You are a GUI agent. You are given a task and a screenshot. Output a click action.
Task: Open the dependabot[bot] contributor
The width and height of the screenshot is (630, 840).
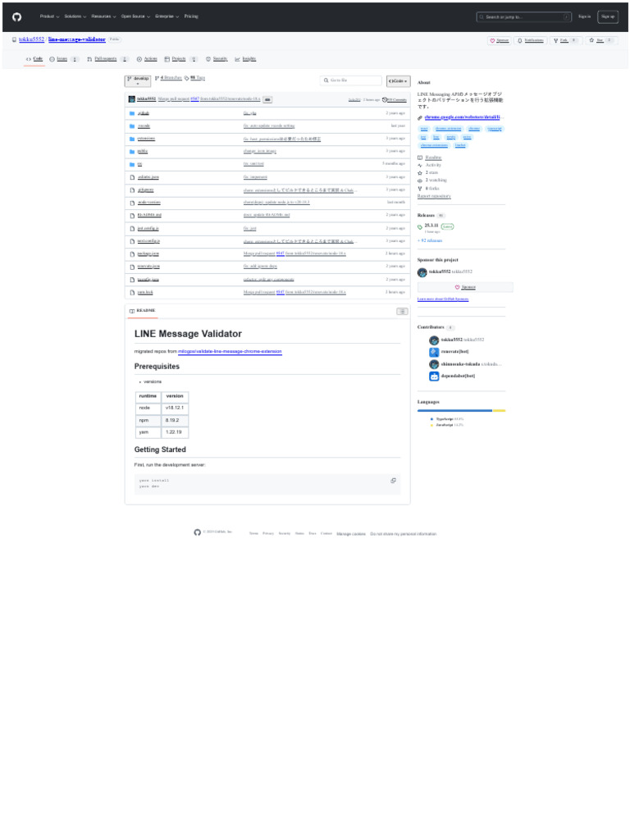pos(458,376)
